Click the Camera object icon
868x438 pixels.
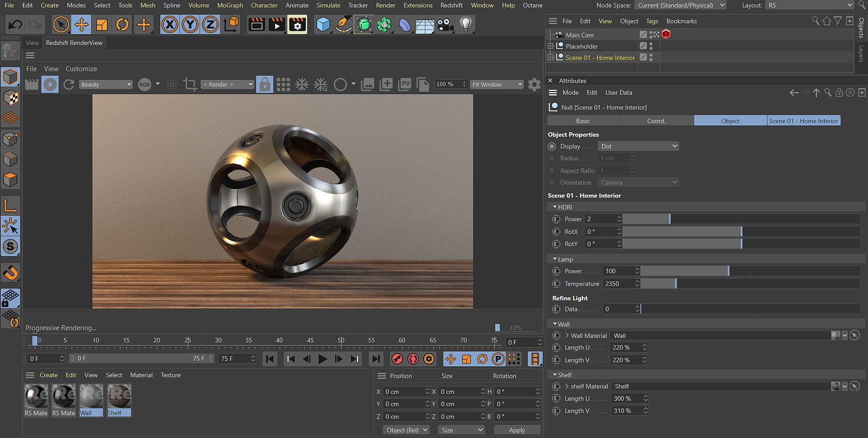(x=445, y=24)
